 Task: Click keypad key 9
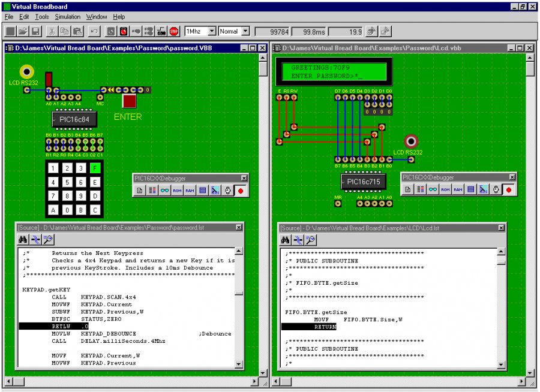click(81, 196)
